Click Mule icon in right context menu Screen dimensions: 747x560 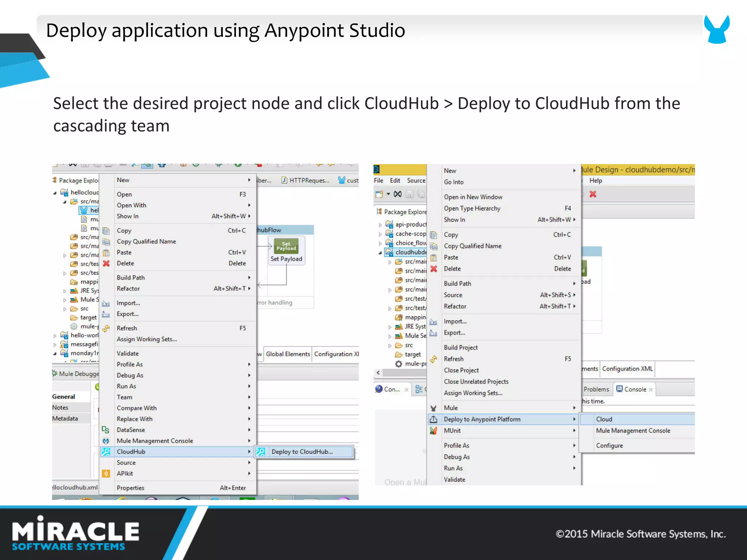pos(433,408)
